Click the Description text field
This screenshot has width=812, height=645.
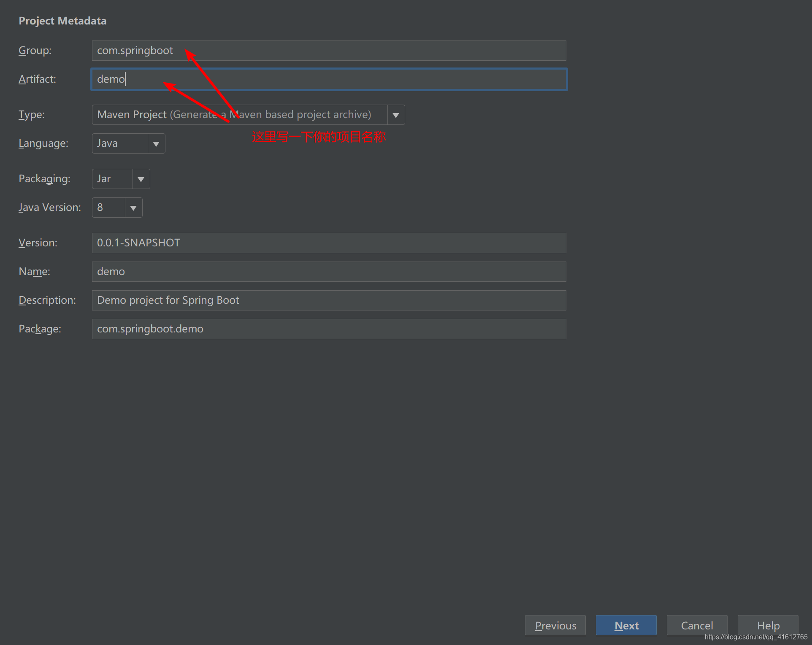tap(329, 300)
